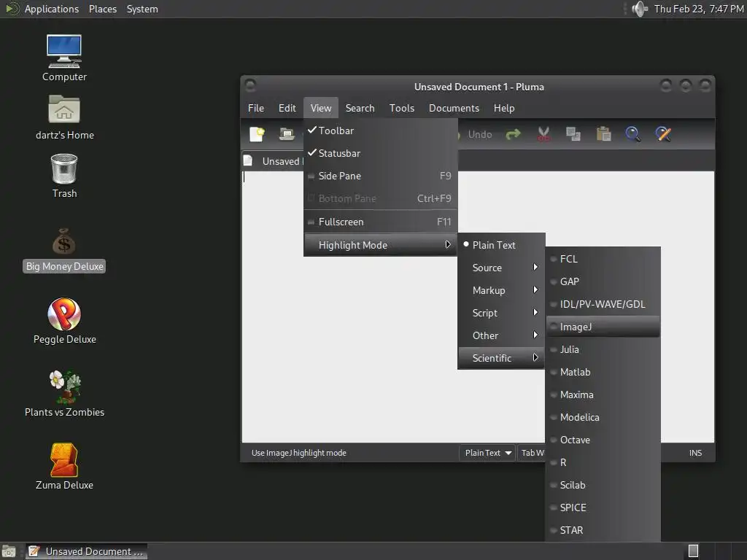Click the show desktop icon in bottom panel
747x560 pixels.
click(9, 551)
